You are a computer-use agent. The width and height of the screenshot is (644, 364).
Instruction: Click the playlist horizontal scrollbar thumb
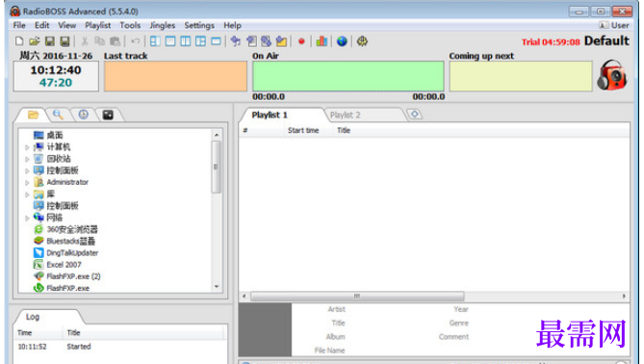pos(357,296)
